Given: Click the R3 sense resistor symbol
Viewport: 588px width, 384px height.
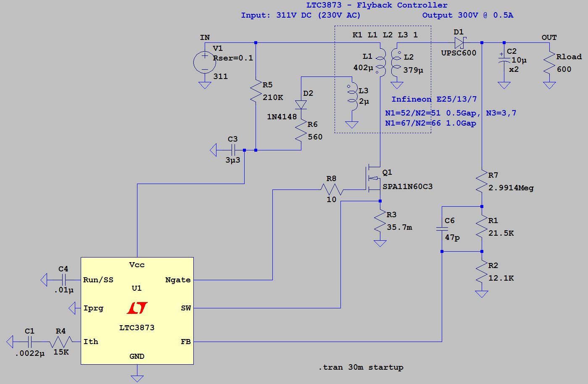Looking at the screenshot, I should click(x=380, y=221).
